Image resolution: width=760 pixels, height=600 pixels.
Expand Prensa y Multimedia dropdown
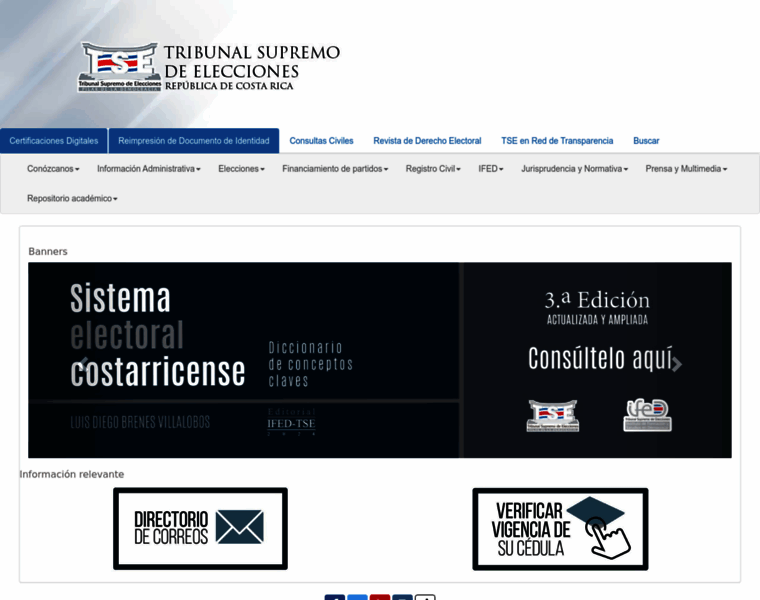tap(686, 169)
